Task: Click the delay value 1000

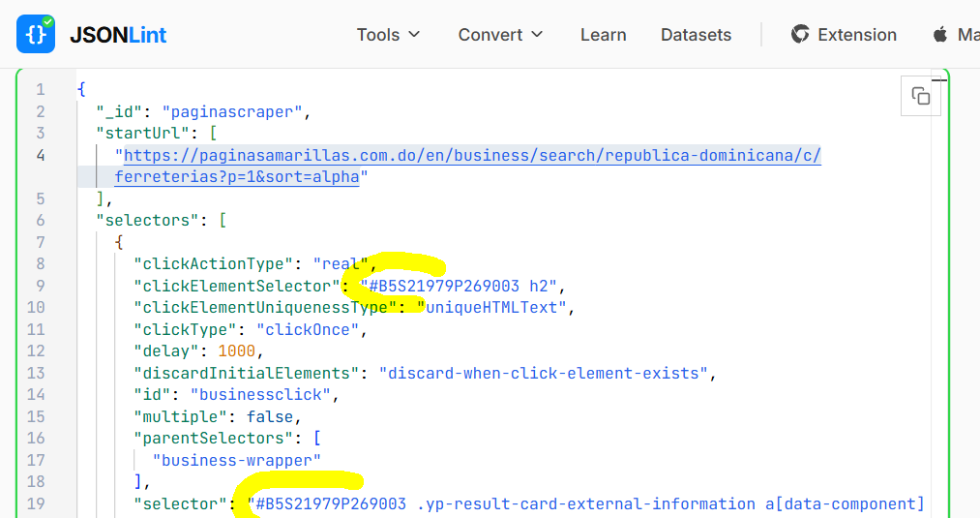Action: tap(236, 350)
